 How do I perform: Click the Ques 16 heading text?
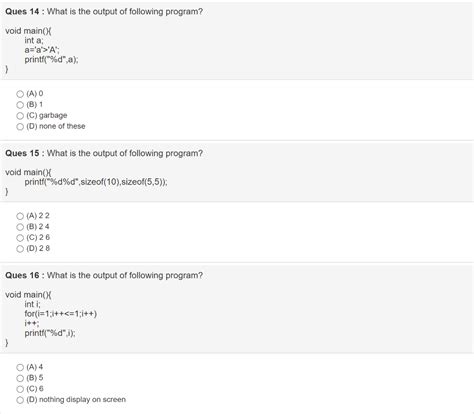click(x=104, y=275)
